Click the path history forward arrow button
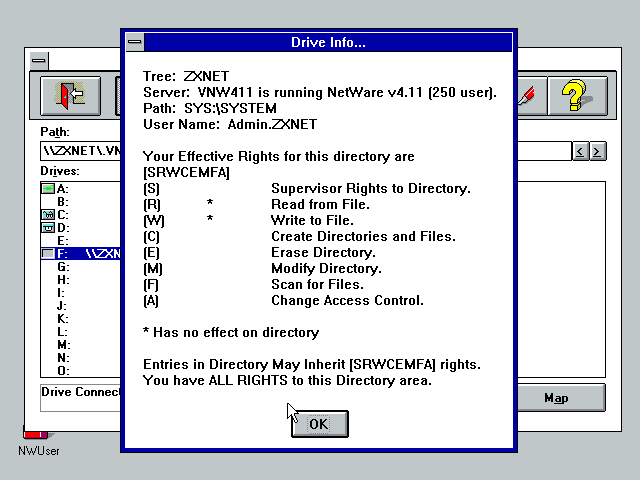 pos(597,151)
